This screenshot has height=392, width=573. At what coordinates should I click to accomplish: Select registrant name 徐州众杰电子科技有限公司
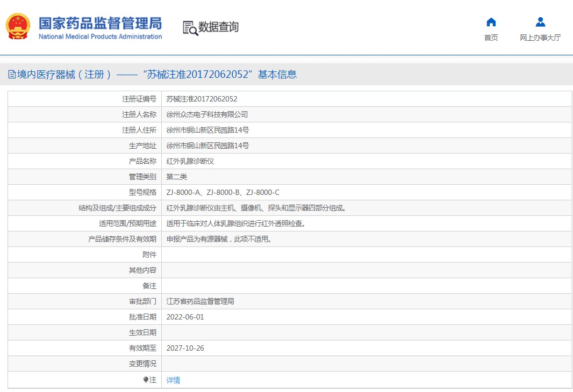(207, 114)
